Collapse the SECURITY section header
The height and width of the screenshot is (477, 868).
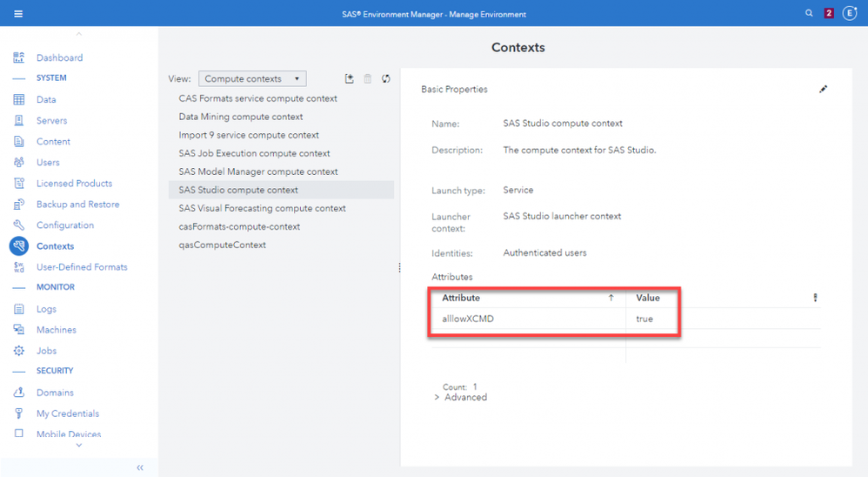coord(55,371)
